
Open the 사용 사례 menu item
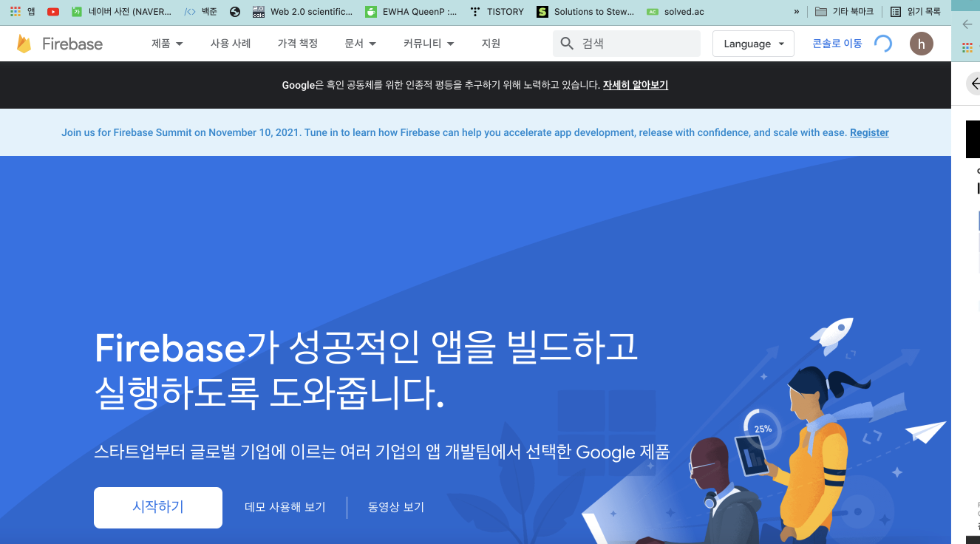[231, 44]
